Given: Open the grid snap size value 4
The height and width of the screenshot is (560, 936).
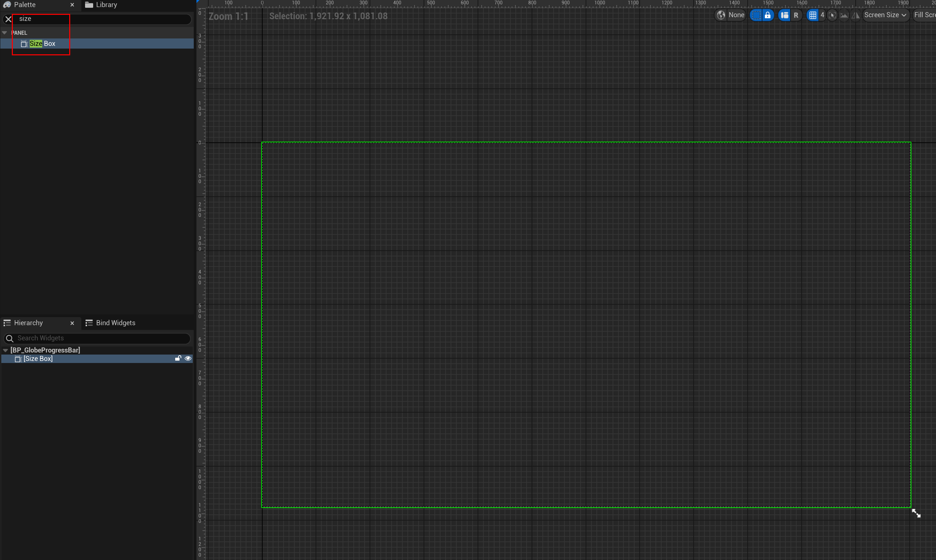Looking at the screenshot, I should [x=822, y=15].
